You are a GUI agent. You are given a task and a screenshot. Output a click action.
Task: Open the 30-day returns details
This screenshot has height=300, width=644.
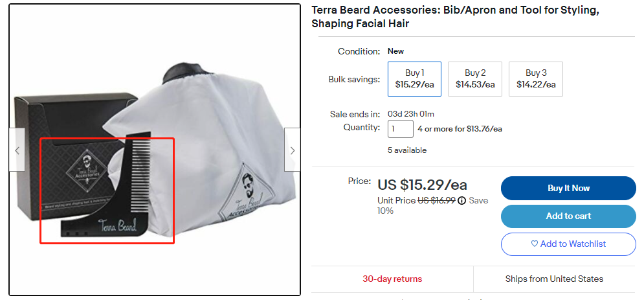[x=392, y=279]
